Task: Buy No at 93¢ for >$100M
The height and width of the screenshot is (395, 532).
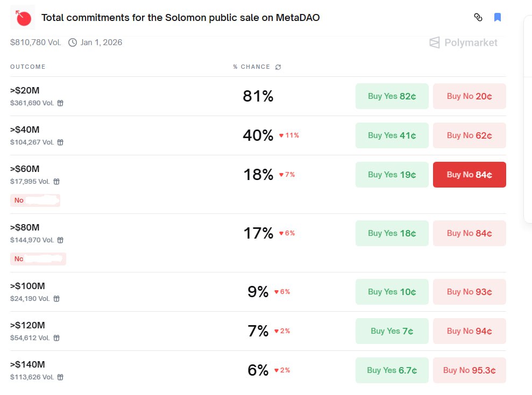Action: (x=469, y=292)
